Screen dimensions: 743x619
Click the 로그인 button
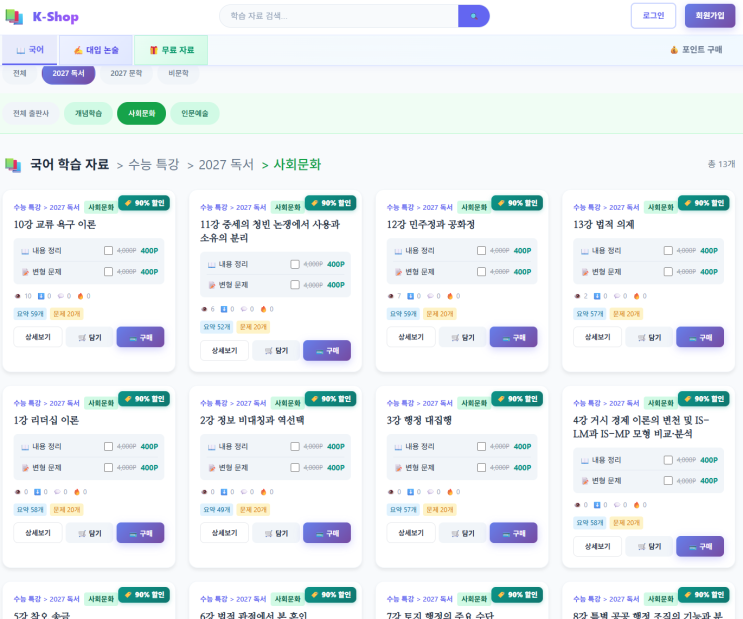click(653, 16)
